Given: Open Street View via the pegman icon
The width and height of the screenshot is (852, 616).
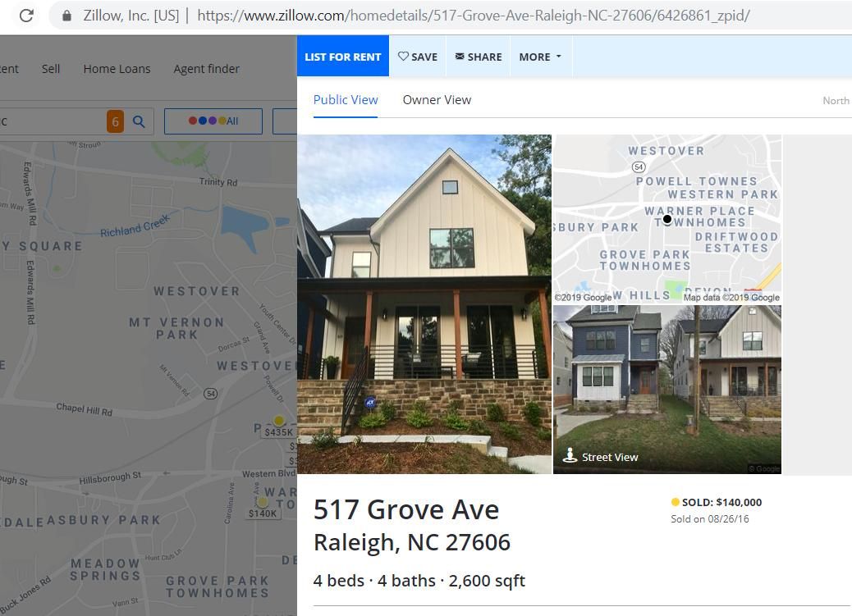Looking at the screenshot, I should pos(570,455).
